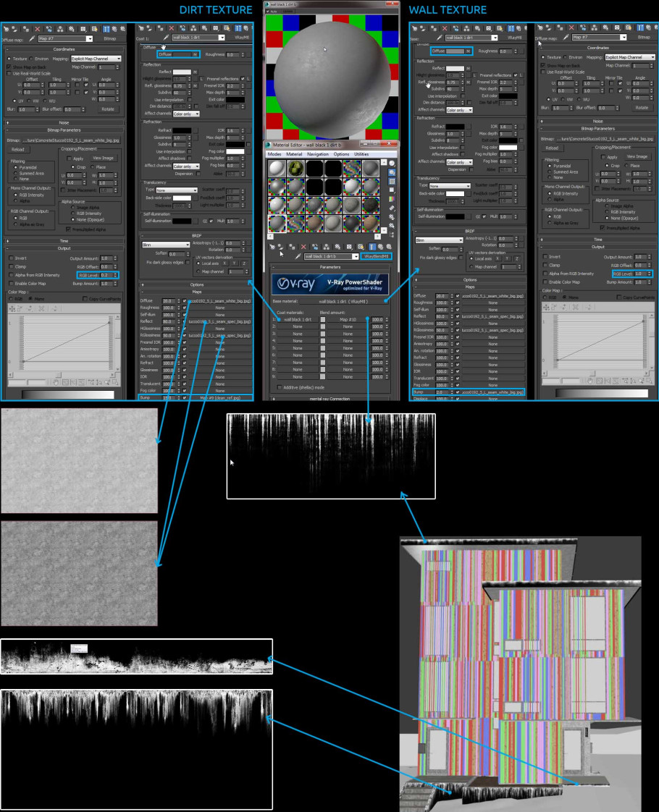The image size is (659, 812).
Task: Toggle the checkered Background icon beside sample slots
Action: [393, 181]
